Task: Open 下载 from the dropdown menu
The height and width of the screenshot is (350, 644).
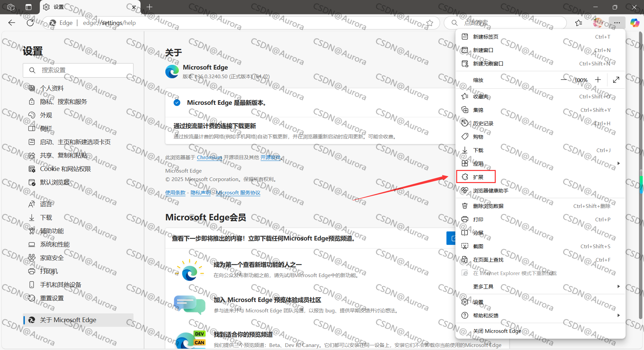Action: (x=540, y=150)
